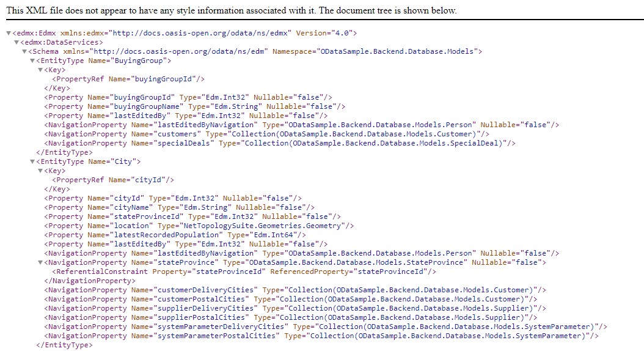Click the BuyingGroup lastEditedByNavigation line

pos(302,125)
